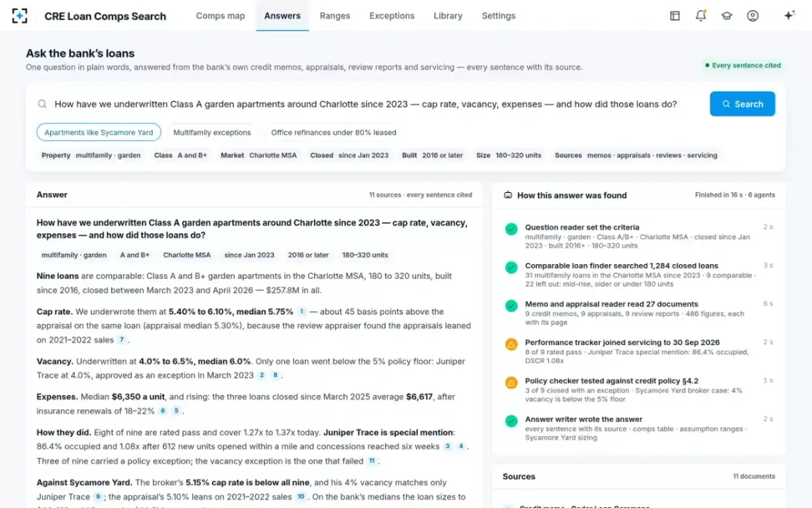The width and height of the screenshot is (812, 508).
Task: Open citation 7 in Cap rate paragraph
Action: coord(122,340)
